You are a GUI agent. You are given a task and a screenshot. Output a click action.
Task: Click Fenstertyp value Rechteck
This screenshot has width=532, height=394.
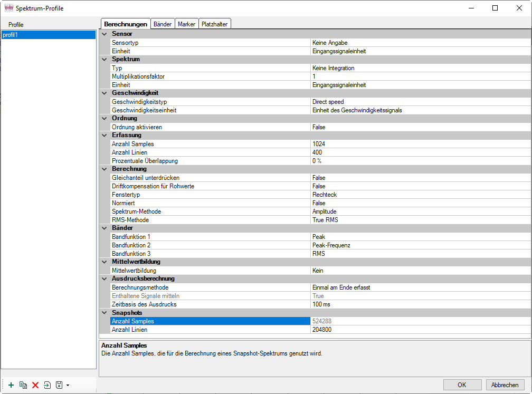[421, 195]
